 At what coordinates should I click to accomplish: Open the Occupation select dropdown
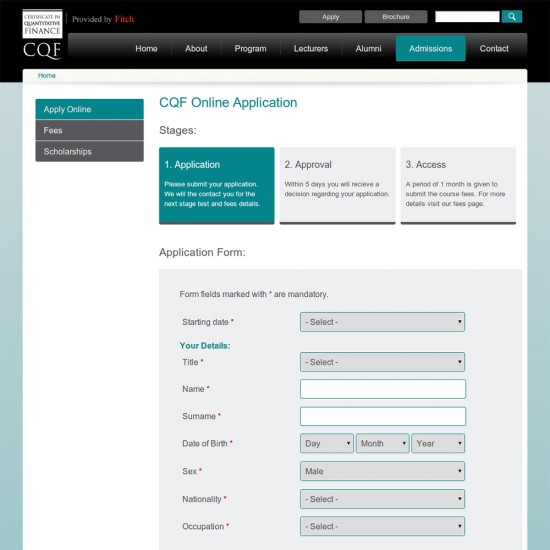point(382,526)
